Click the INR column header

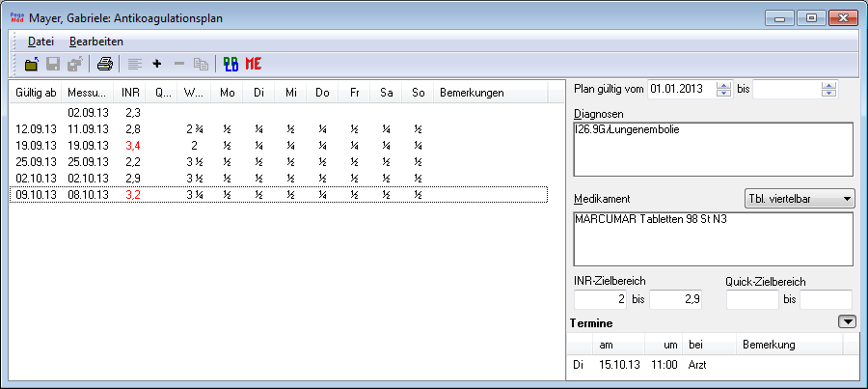pyautogui.click(x=129, y=93)
